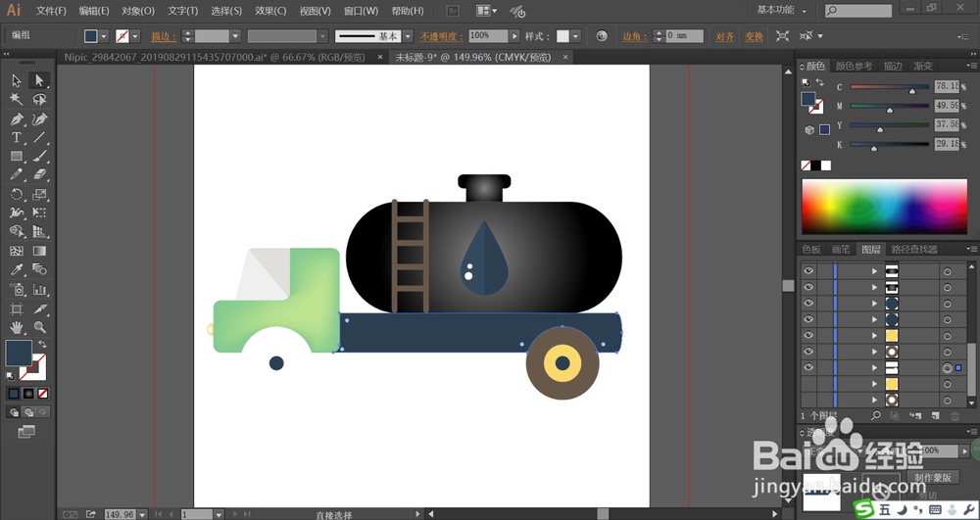Open the fill color dropdown in control bar

pyautogui.click(x=105, y=36)
